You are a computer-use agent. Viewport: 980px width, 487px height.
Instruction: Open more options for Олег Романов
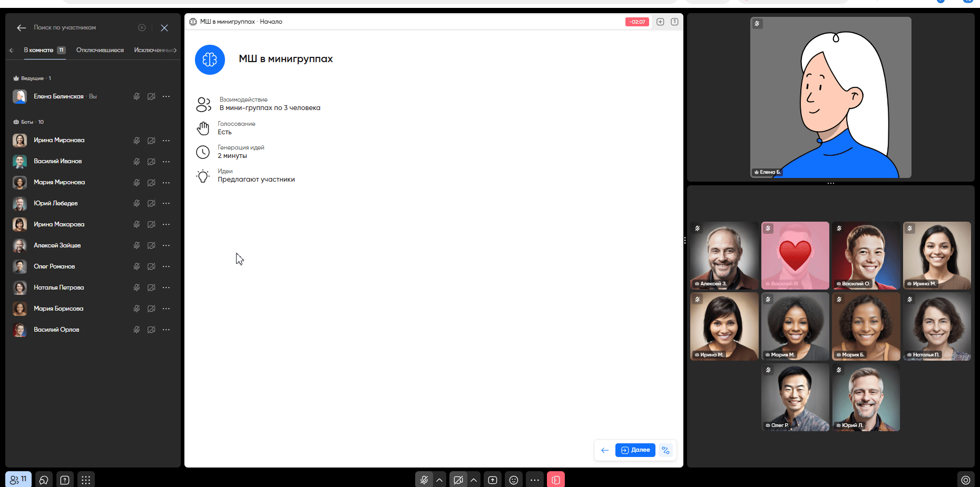pos(166,266)
